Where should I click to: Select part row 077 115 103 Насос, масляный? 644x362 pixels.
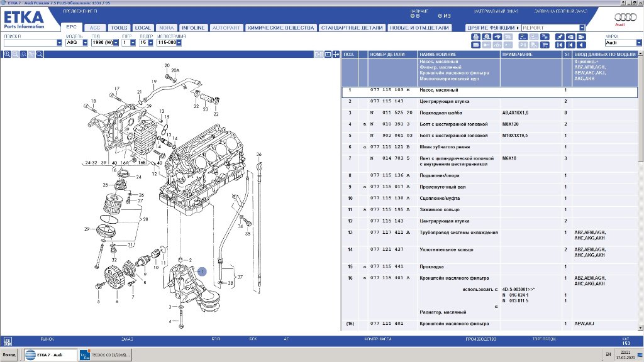(x=440, y=90)
